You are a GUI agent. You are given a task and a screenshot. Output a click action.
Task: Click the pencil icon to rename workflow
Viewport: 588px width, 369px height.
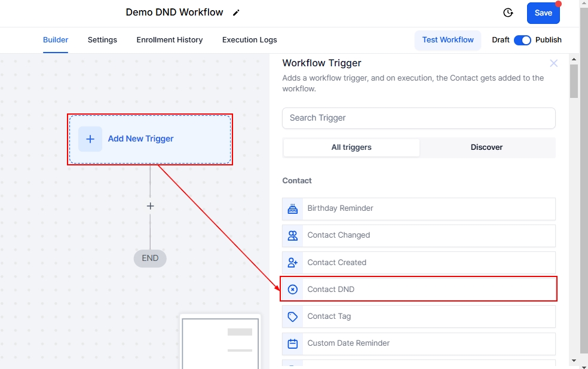click(x=236, y=13)
